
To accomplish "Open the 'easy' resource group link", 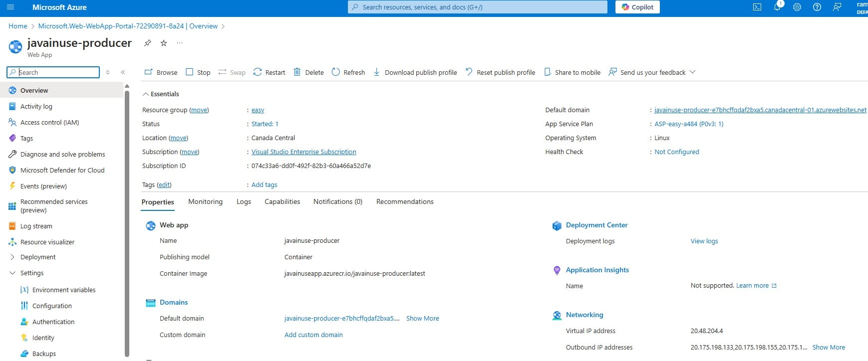I will point(258,110).
